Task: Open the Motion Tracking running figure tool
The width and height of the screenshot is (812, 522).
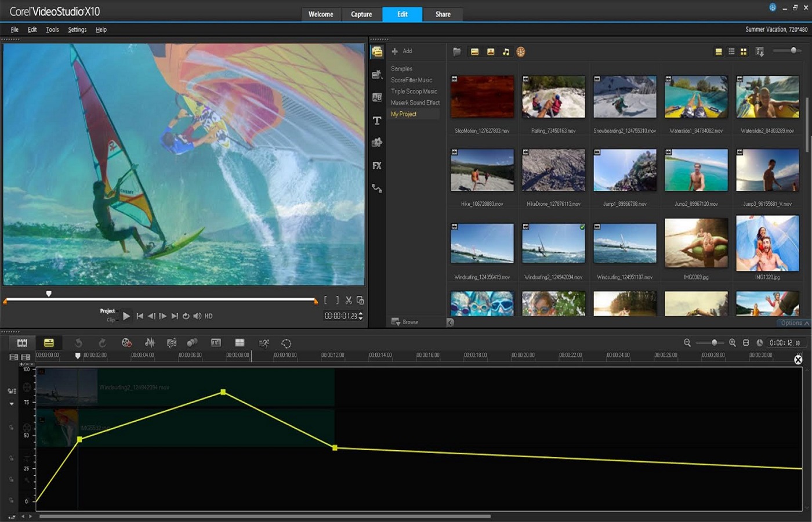Action: 264,343
